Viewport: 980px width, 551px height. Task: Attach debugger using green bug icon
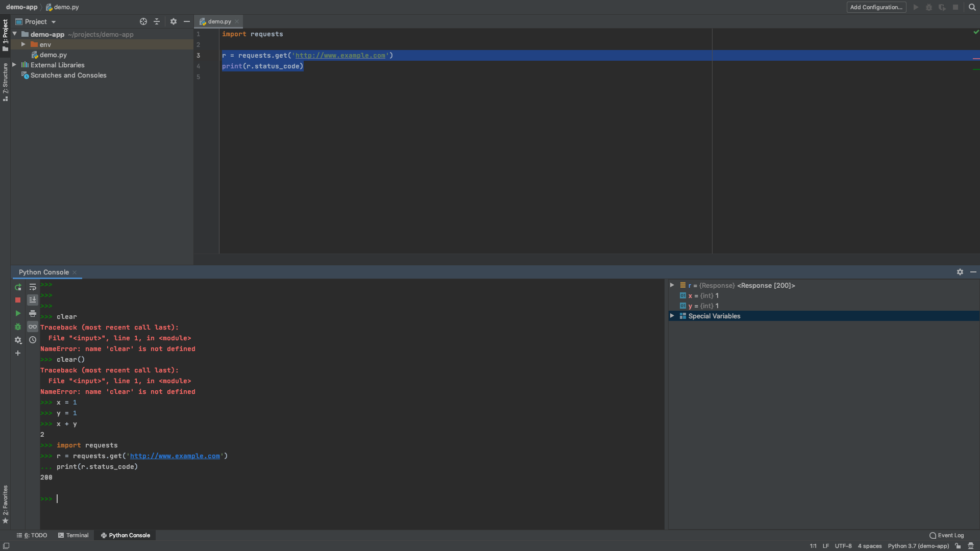[x=18, y=327]
